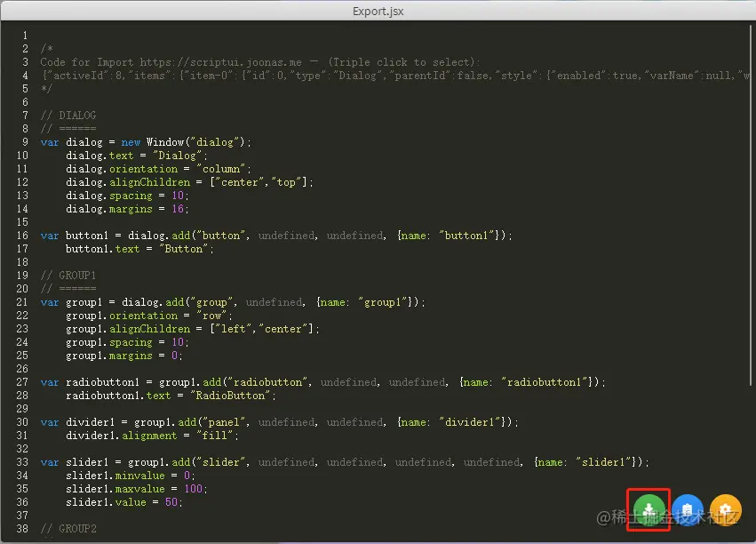Click the blue copy-to-clipboard button

point(688,509)
